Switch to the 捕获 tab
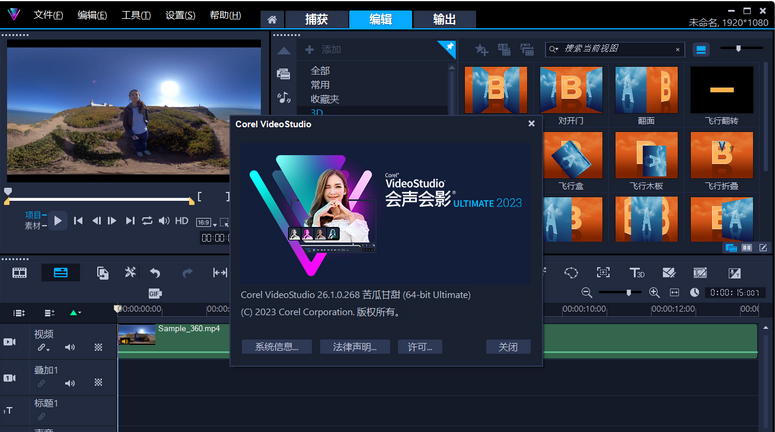Image resolution: width=775 pixels, height=432 pixels. pyautogui.click(x=316, y=19)
